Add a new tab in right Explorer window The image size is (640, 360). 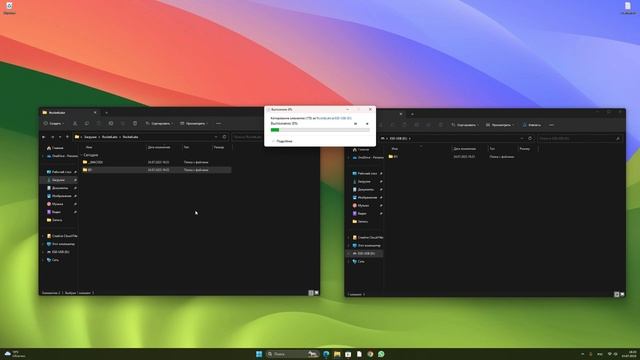pos(412,114)
